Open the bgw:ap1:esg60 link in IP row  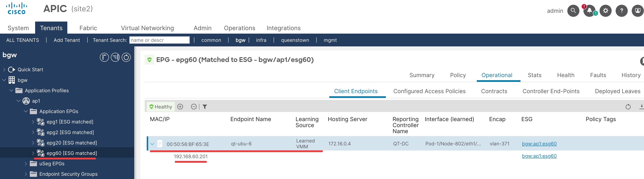coord(539,156)
